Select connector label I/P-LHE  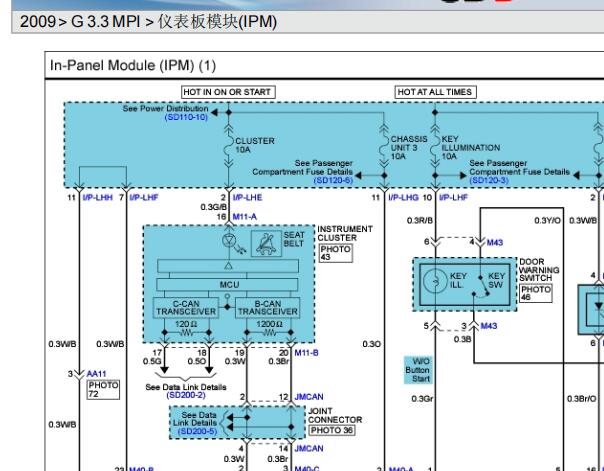(247, 198)
